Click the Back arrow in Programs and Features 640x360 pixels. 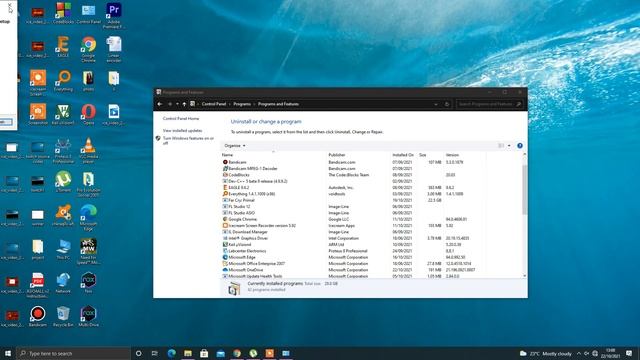(160, 104)
